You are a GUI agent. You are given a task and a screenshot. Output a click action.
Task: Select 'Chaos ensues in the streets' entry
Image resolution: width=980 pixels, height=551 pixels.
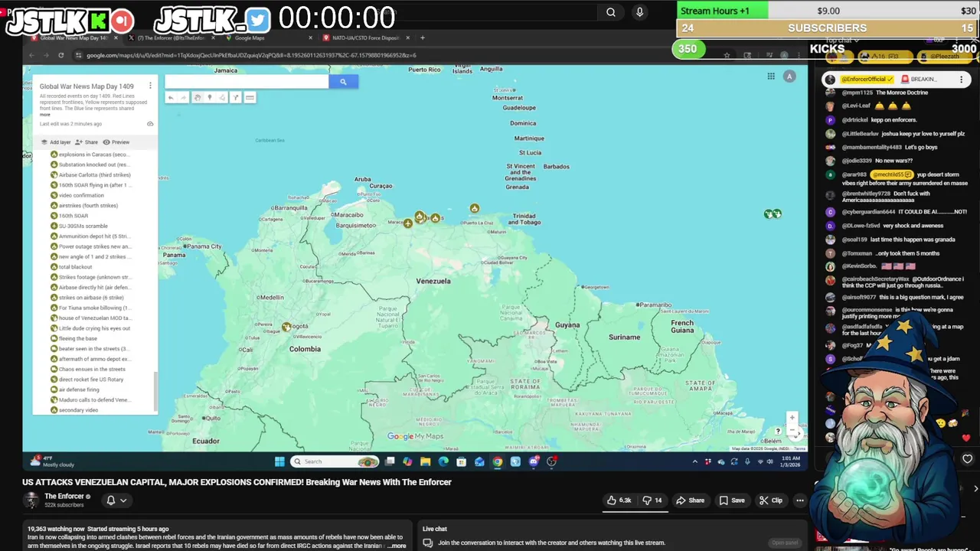pos(88,369)
